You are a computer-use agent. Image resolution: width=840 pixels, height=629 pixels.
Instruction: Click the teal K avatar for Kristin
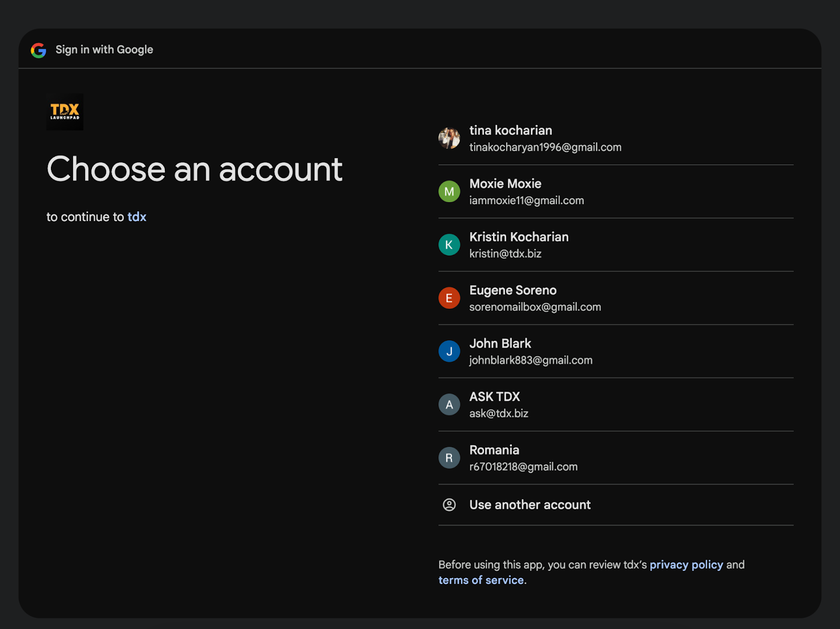pos(449,245)
